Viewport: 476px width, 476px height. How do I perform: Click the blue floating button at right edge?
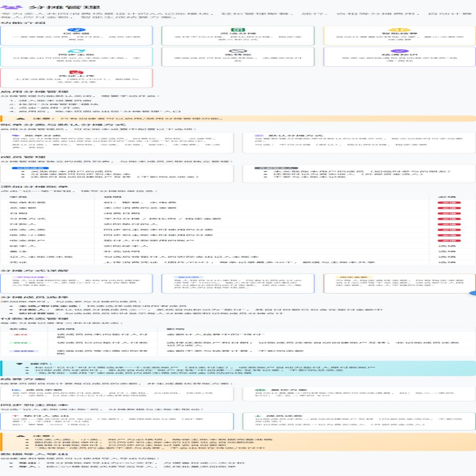pos(472,293)
